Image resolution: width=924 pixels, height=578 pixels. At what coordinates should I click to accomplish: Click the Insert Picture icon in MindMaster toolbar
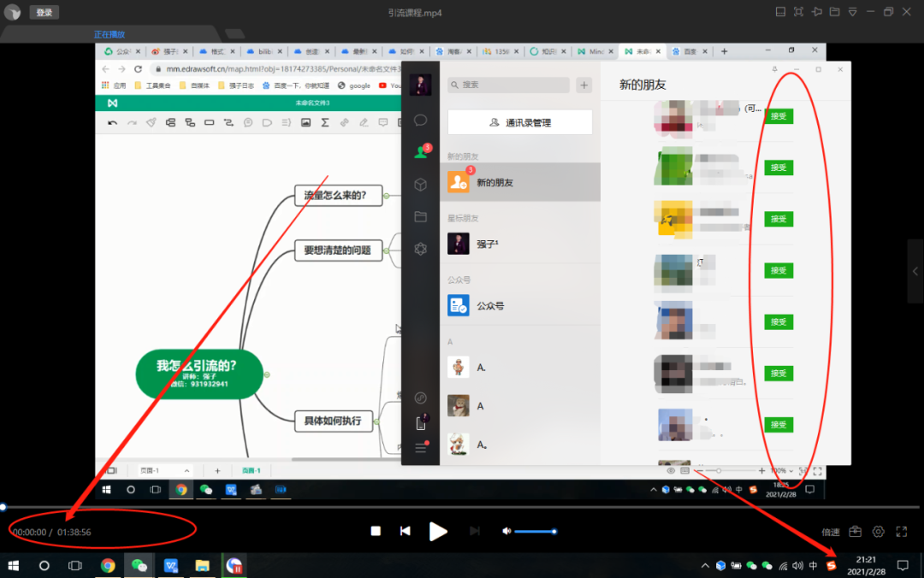click(305, 122)
